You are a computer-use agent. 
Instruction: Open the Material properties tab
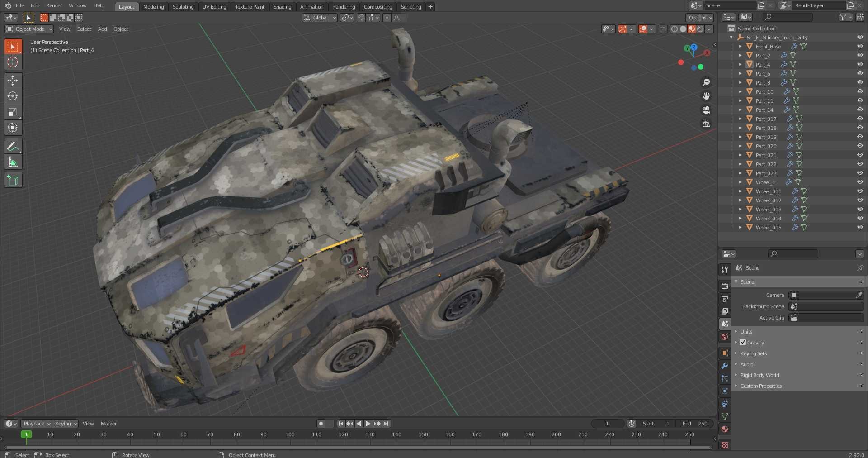click(x=725, y=429)
